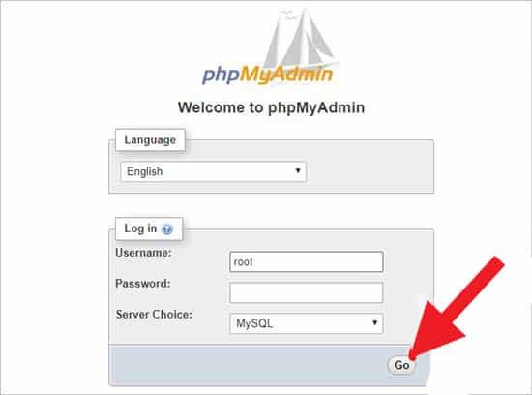Open the Language dropdown showing English

tap(214, 171)
